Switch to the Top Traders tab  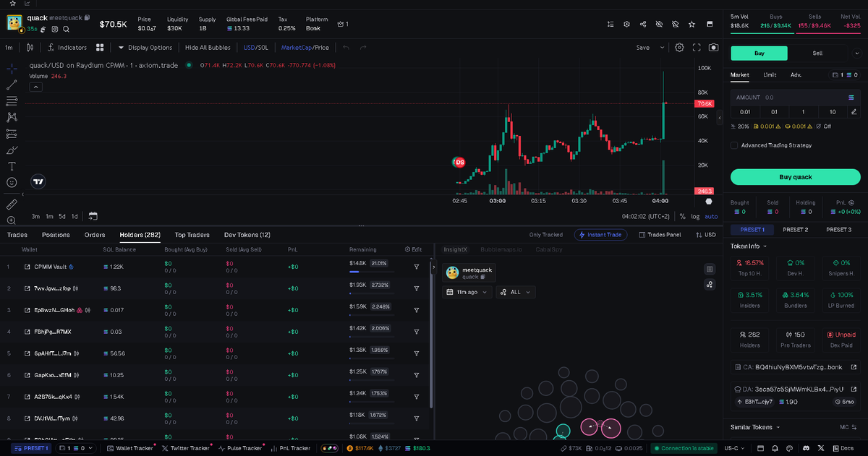point(192,235)
